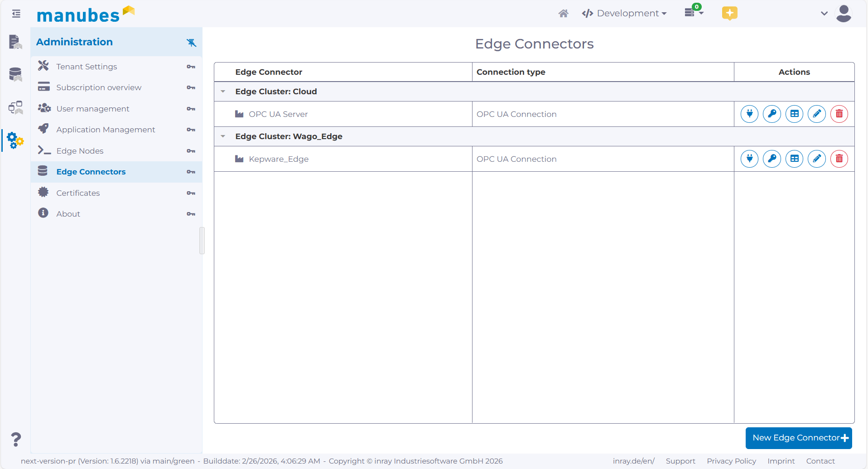Open the help question mark icon
Screen dimensions: 868x469
click(15, 439)
